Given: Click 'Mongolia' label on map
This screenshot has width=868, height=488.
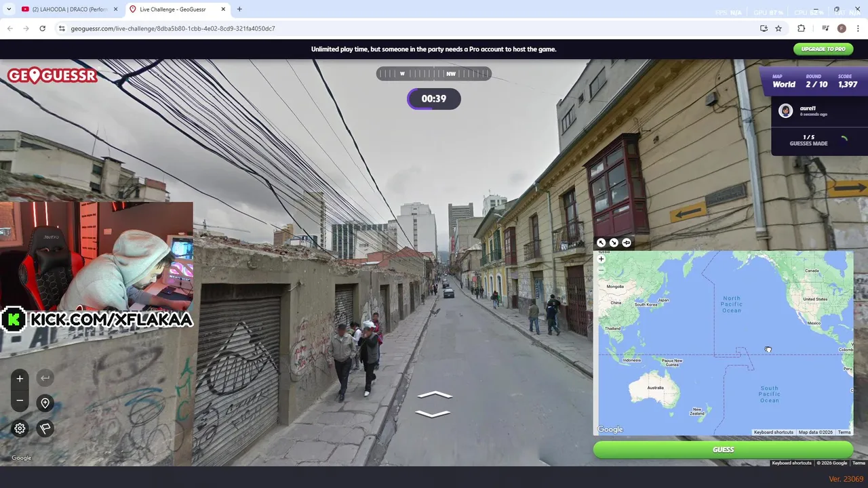Looking at the screenshot, I should click(615, 286).
